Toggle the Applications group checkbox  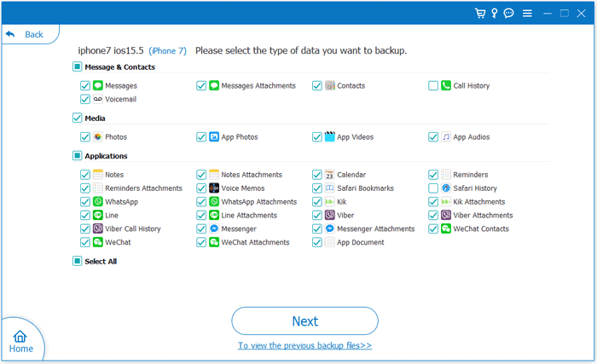tap(77, 156)
